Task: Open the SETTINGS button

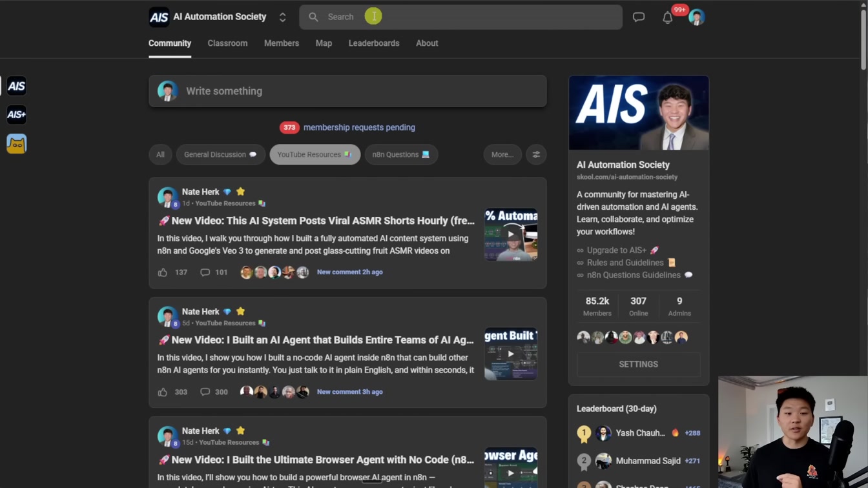Action: 639,364
